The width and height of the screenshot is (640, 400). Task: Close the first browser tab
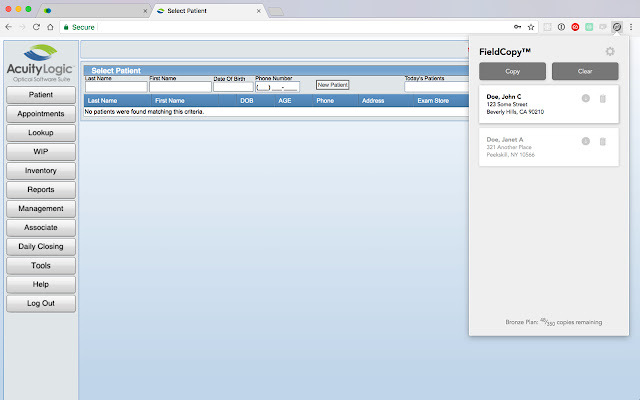point(145,11)
